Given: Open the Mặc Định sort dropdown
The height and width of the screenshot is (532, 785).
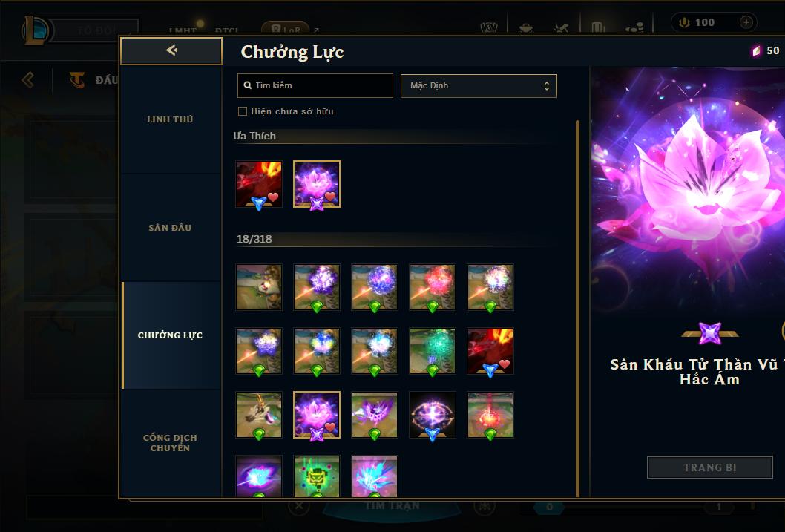Looking at the screenshot, I should [479, 85].
